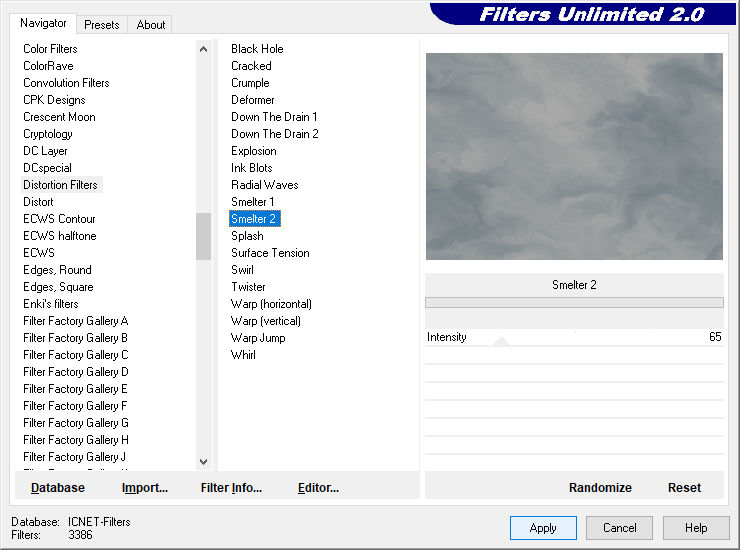Choose the Surface Tension filter

270,253
